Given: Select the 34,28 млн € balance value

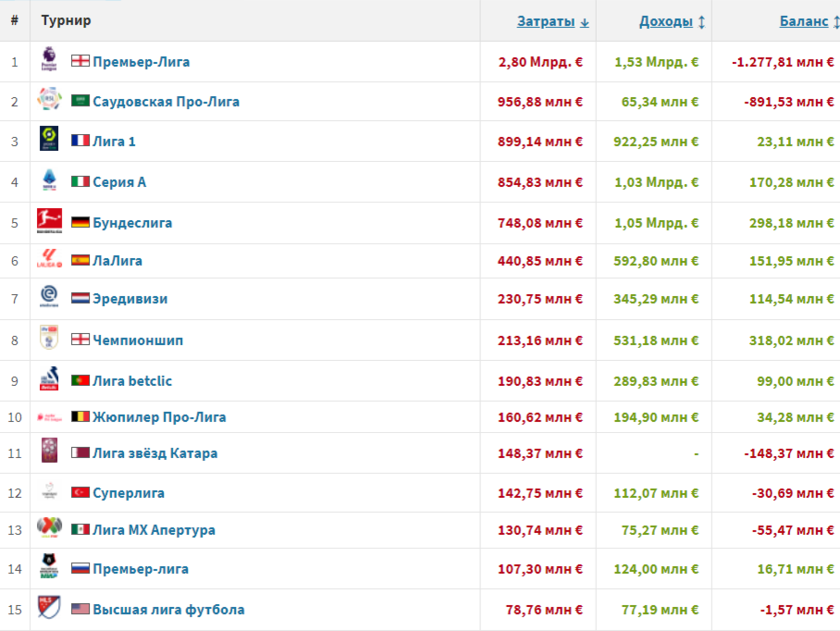Looking at the screenshot, I should 796,417.
